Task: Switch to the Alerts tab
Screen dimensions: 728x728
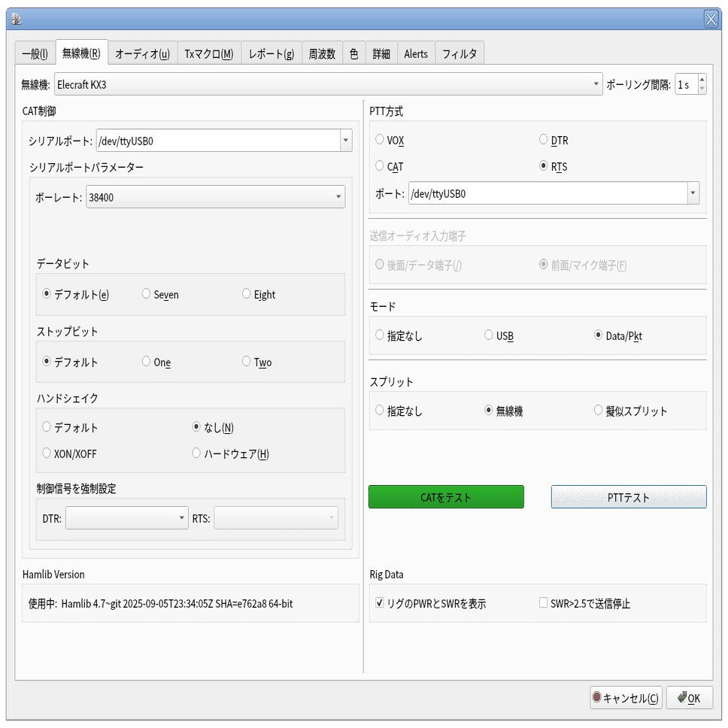Action: pyautogui.click(x=416, y=53)
